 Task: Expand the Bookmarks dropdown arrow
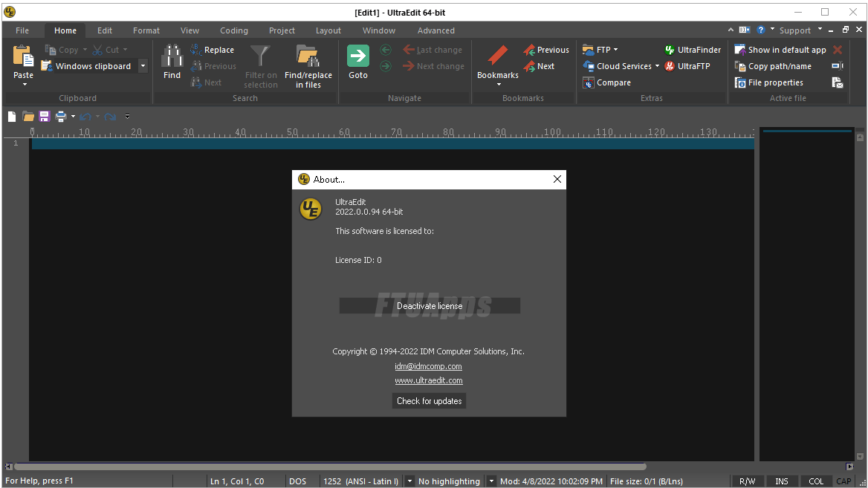click(499, 85)
